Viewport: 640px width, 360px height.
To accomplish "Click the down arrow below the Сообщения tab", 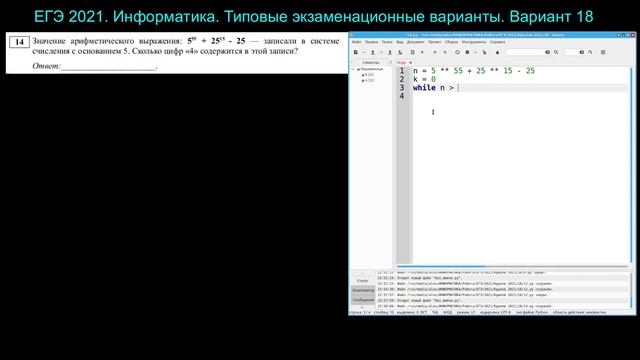I will (x=362, y=307).
